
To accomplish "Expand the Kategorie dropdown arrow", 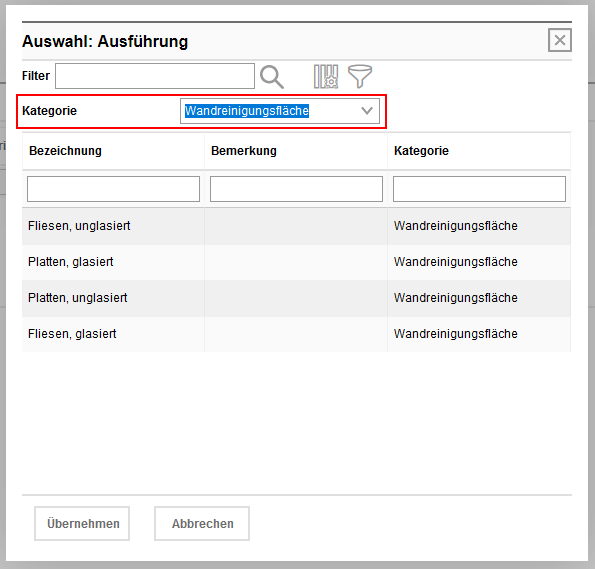I will 367,111.
